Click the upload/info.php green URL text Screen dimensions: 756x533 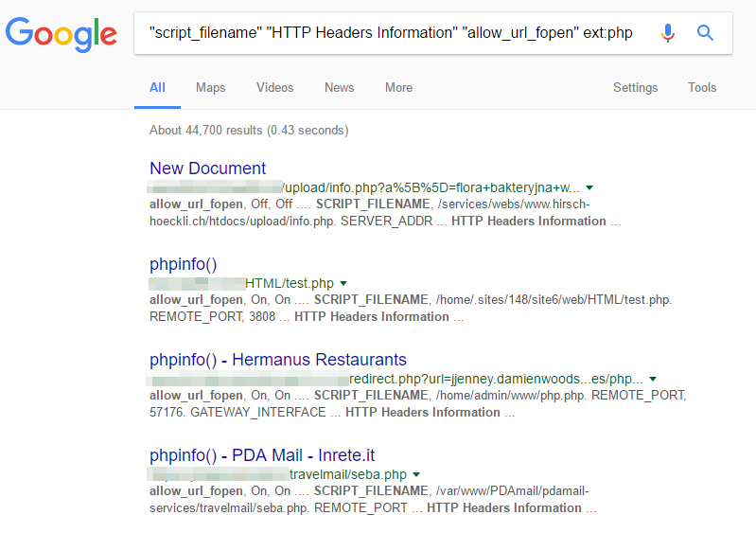[431, 187]
